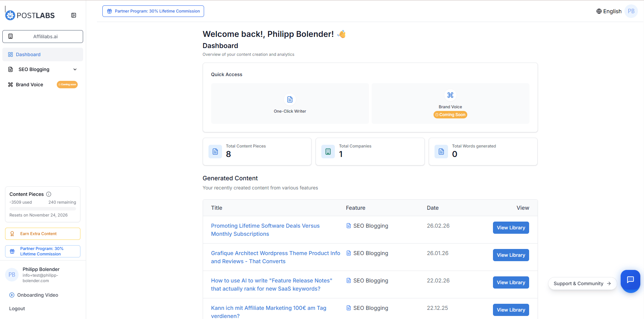Viewport: 644px width, 319px height.
Task: Click the Content Pieces usage progress bar
Action: click(x=43, y=209)
